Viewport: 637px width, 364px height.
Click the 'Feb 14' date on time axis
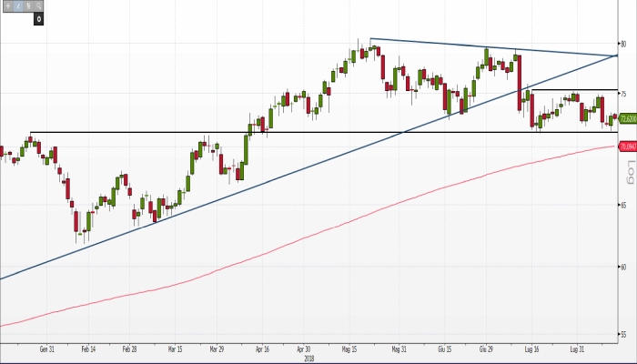coord(87,348)
